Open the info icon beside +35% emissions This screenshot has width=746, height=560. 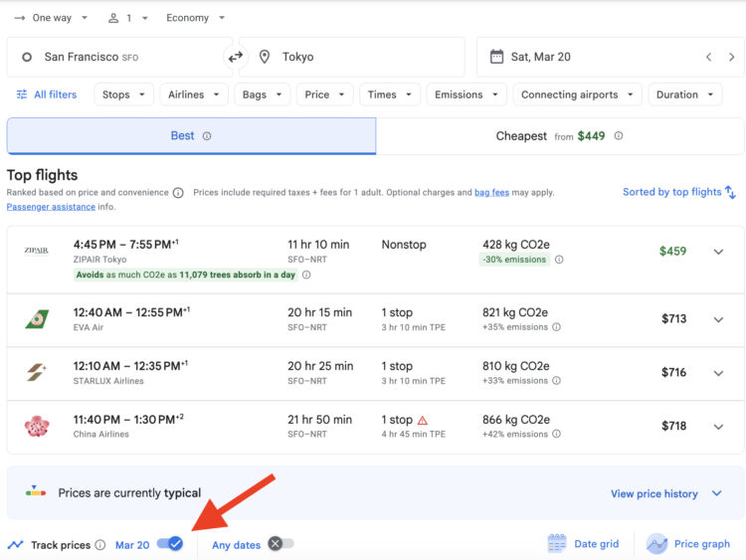click(x=556, y=327)
